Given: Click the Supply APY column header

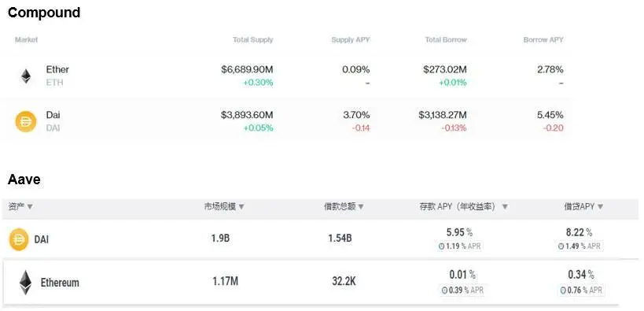Looking at the screenshot, I should [x=351, y=40].
